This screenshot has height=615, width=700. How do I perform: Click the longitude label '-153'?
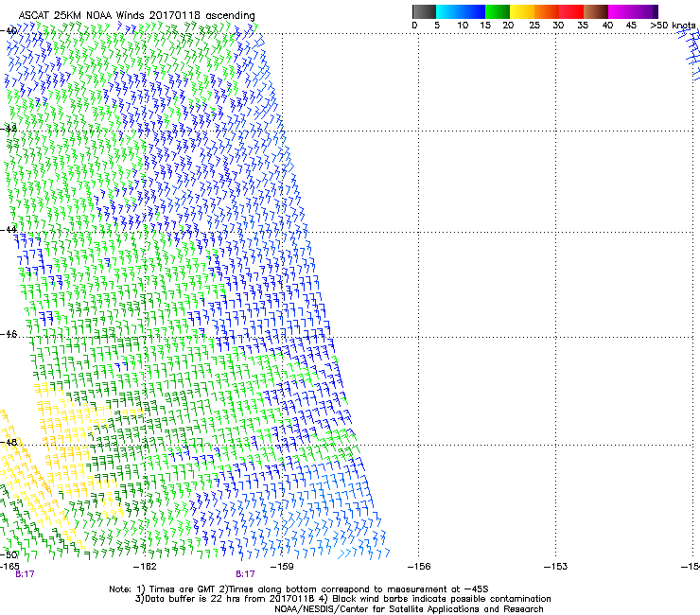click(555, 567)
